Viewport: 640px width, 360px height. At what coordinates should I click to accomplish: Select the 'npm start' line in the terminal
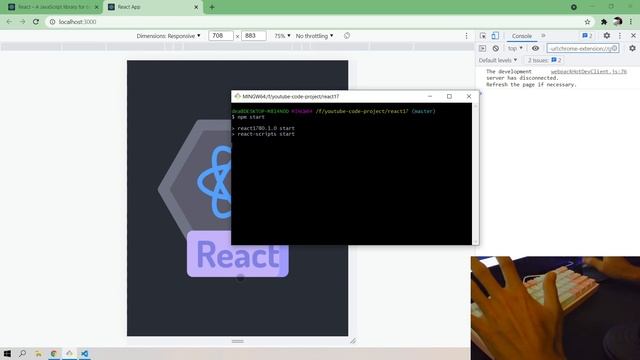(248, 117)
